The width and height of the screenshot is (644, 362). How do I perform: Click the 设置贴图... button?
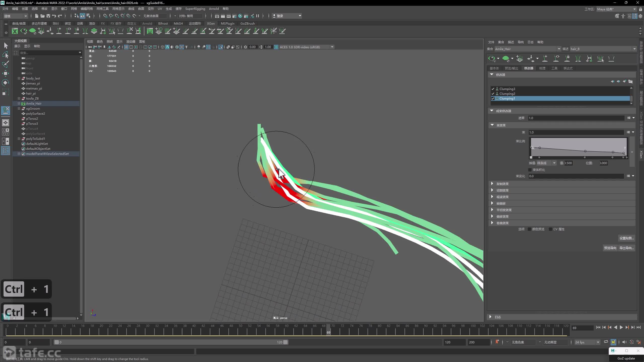coord(626,238)
